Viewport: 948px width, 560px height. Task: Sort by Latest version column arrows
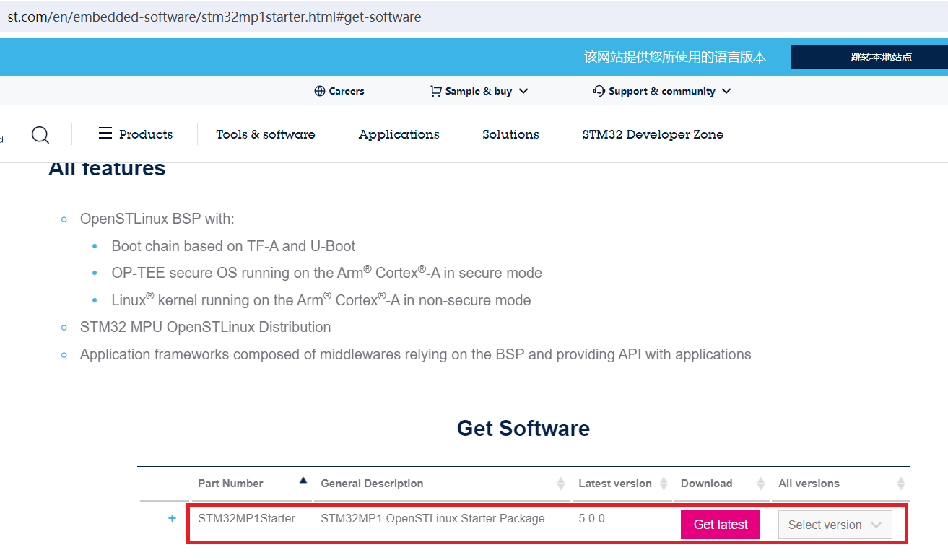[x=664, y=484]
